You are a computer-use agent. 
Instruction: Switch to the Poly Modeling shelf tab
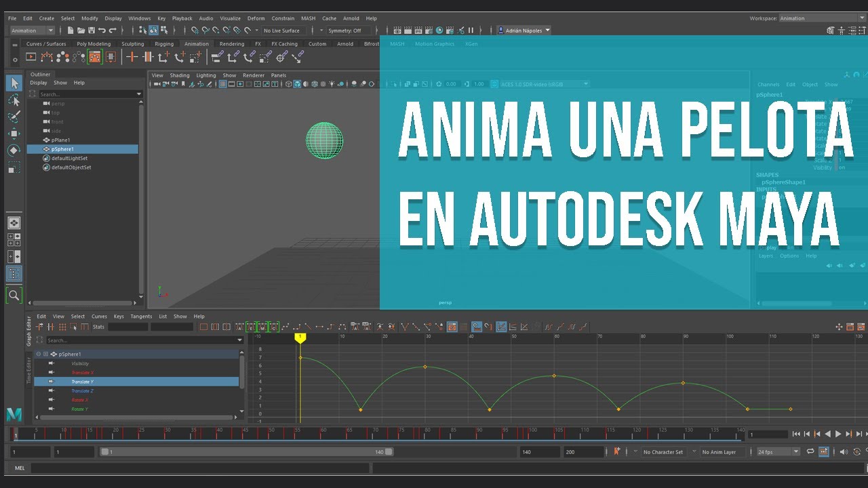pyautogui.click(x=94, y=44)
